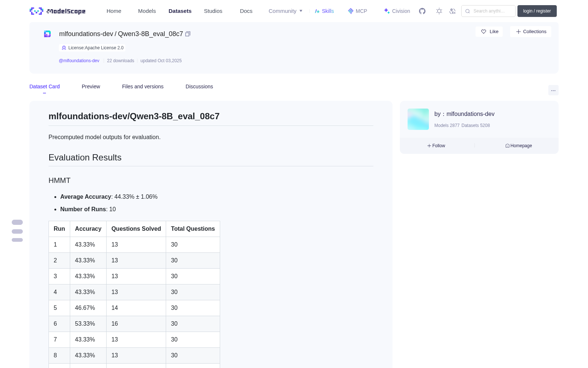
Task: Select the Dataset Card tab
Action: click(x=44, y=86)
